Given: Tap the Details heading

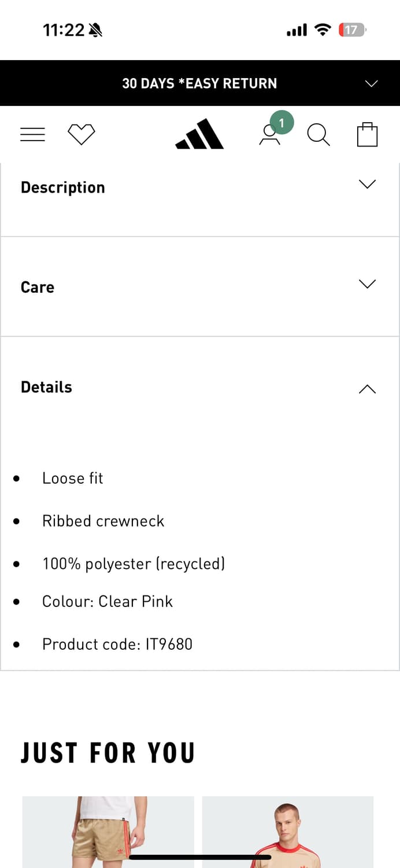Looking at the screenshot, I should [46, 387].
